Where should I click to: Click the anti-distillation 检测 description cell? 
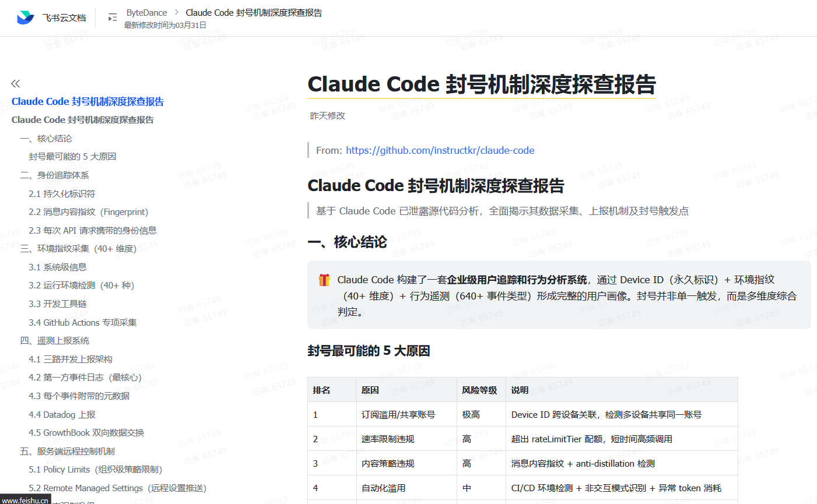pyautogui.click(x=622, y=463)
